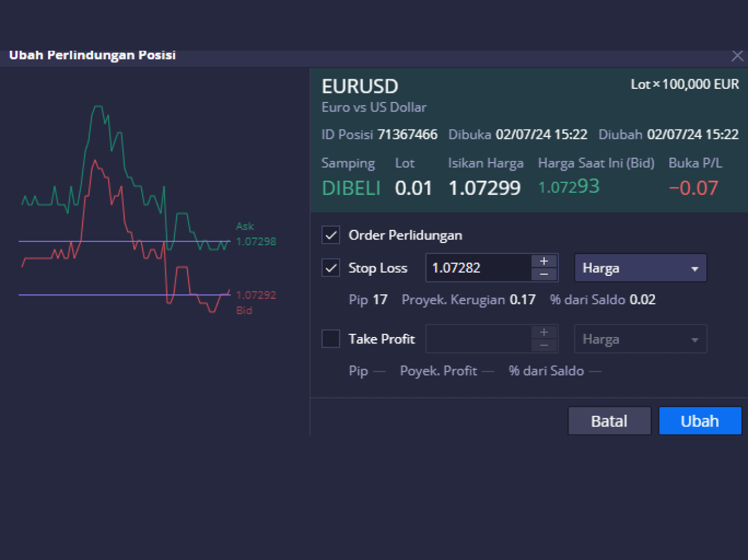Click the EURUSD symbol title
Viewport: 748px width, 560px height.
pos(360,86)
